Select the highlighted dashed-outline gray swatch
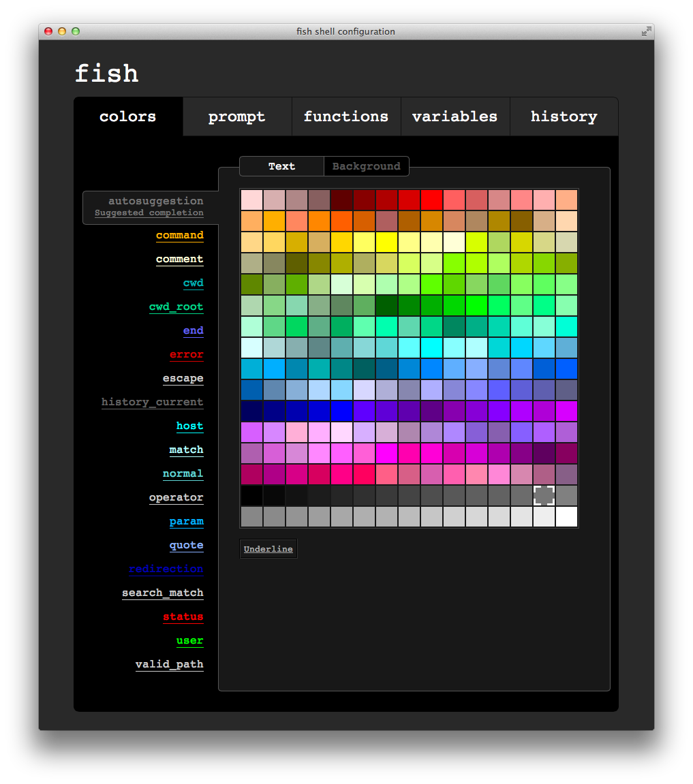This screenshot has height=784, width=693. [544, 495]
